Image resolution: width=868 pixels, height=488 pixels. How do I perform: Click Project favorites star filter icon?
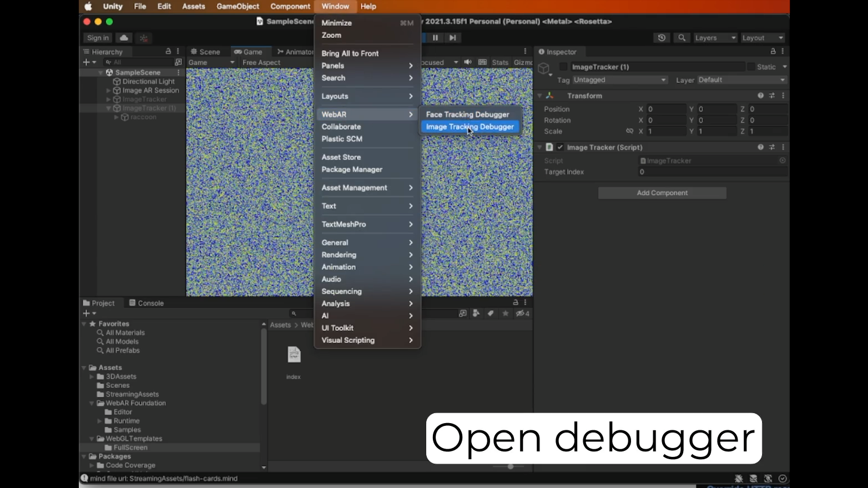point(505,314)
